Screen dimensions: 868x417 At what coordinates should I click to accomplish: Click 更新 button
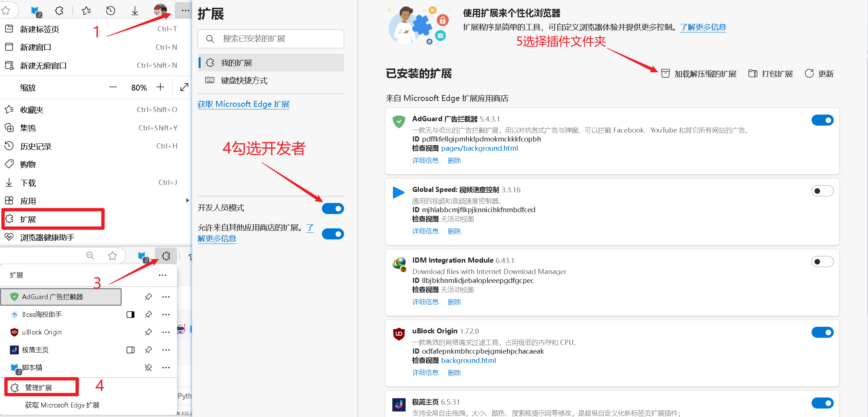819,74
